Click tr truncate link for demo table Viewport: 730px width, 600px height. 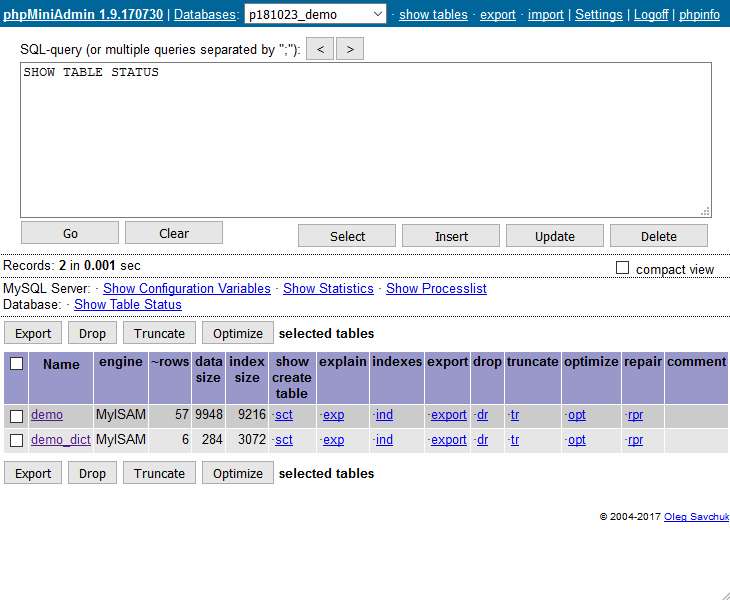point(514,415)
